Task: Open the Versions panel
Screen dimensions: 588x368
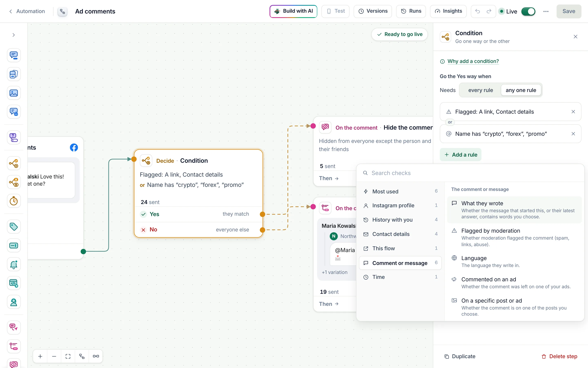Action: [x=373, y=11]
